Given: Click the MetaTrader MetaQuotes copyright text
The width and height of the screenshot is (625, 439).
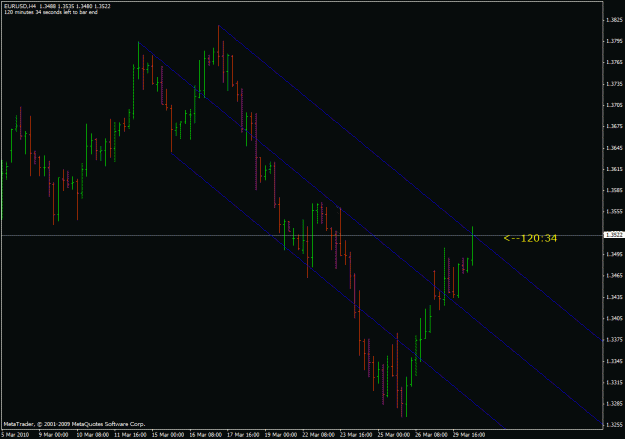Looking at the screenshot, I should pos(75,424).
